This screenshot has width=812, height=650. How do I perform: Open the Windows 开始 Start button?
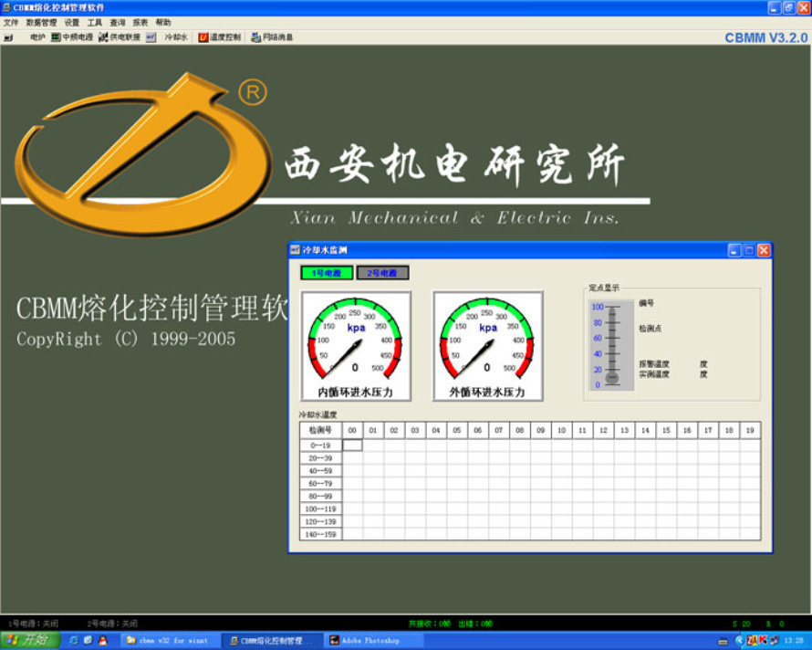30,640
